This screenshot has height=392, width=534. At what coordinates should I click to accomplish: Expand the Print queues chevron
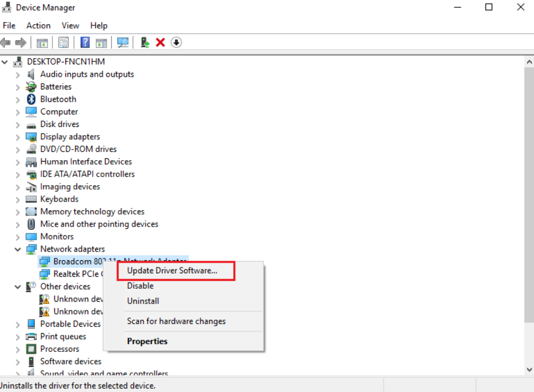point(18,336)
